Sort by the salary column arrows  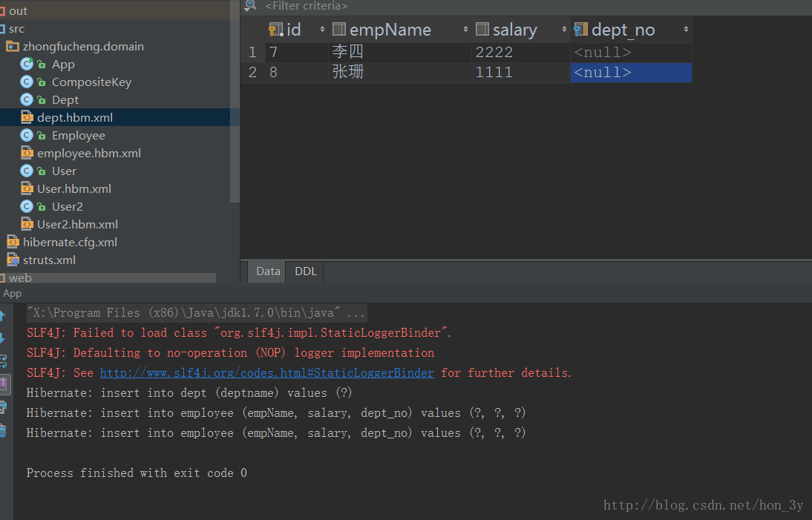564,30
